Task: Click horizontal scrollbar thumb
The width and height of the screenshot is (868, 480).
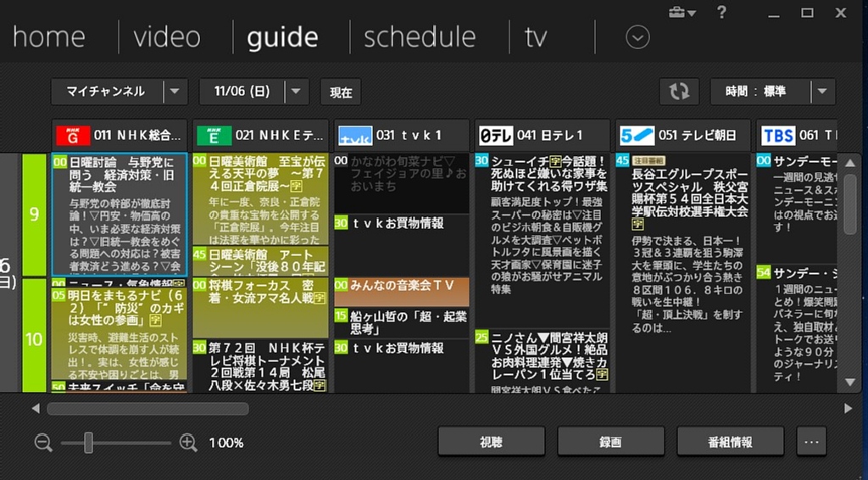Action: (147, 409)
